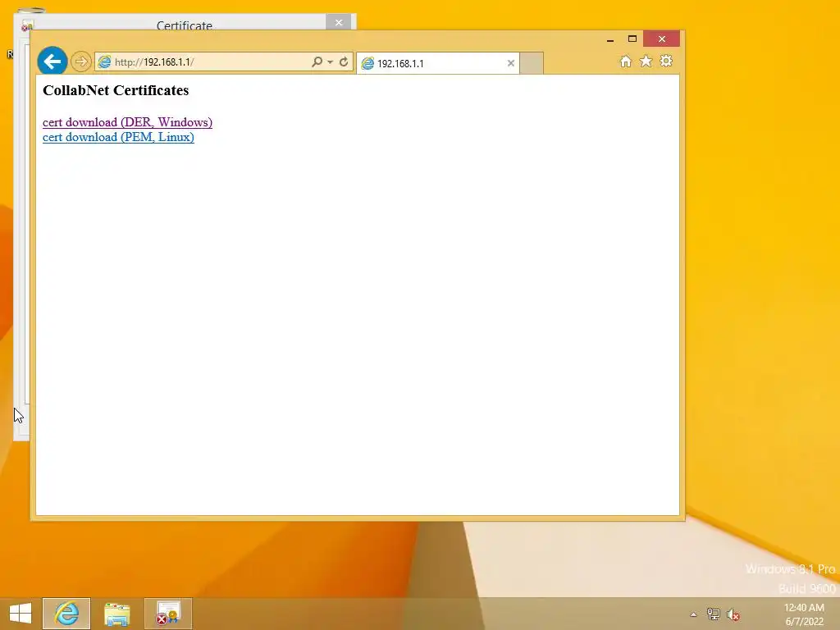Download the cert (DER, Windows) link
The image size is (840, 630).
pos(127,122)
